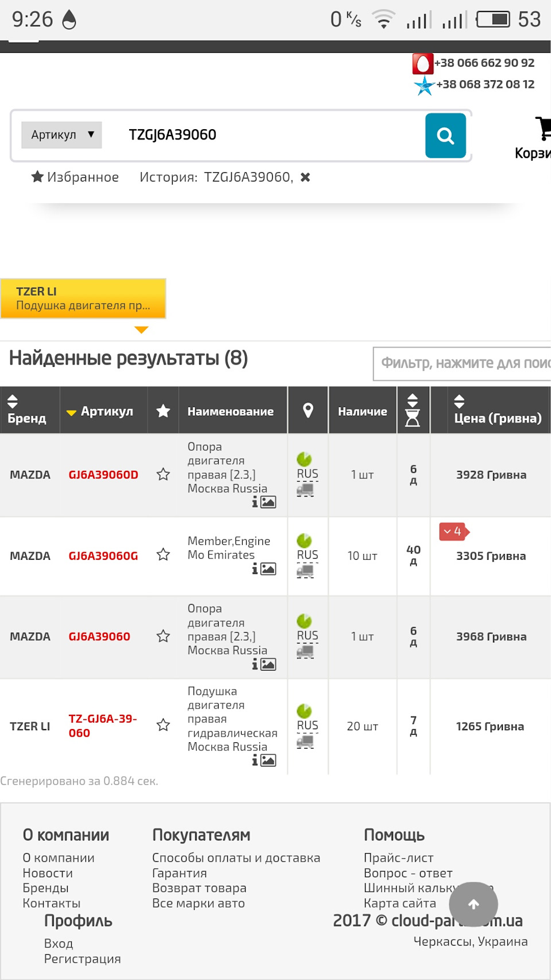
Task: Click the blue search magnifier button
Action: click(445, 135)
